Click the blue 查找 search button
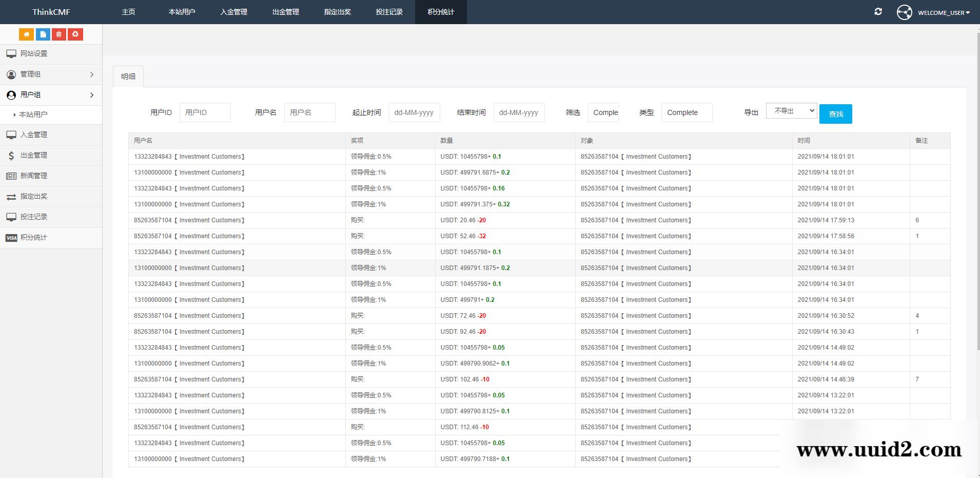The width and height of the screenshot is (980, 478). click(x=835, y=113)
